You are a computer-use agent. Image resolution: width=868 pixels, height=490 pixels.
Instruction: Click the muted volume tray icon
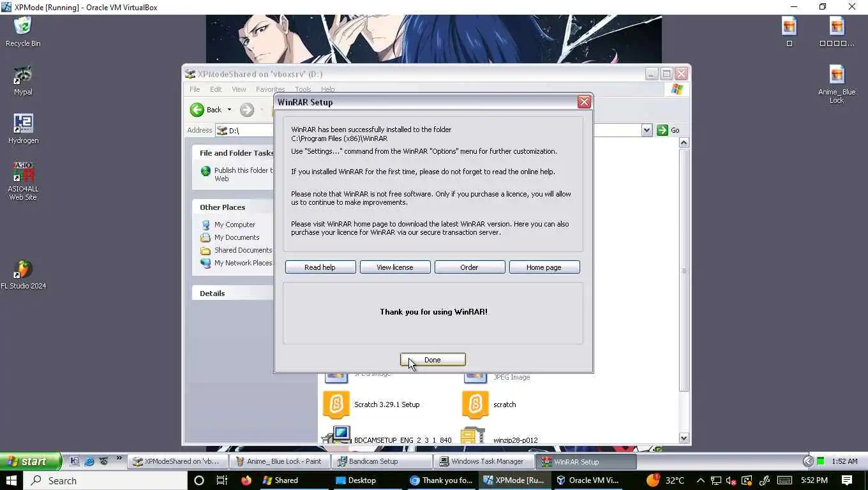point(731,480)
